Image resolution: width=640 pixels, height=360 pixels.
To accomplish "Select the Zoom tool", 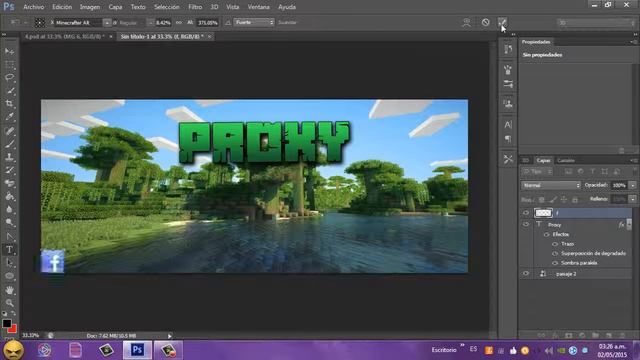I will point(9,303).
